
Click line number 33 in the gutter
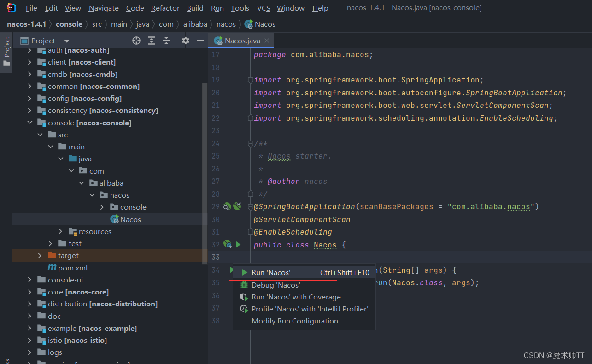(216, 257)
